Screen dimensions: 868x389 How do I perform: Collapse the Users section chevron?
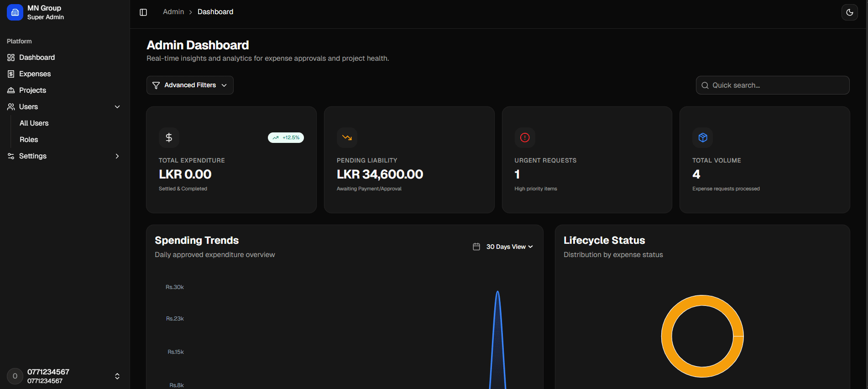click(117, 107)
